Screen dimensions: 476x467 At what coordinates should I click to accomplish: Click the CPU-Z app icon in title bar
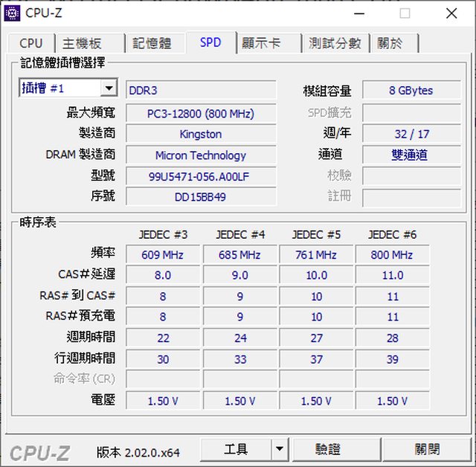click(x=13, y=13)
